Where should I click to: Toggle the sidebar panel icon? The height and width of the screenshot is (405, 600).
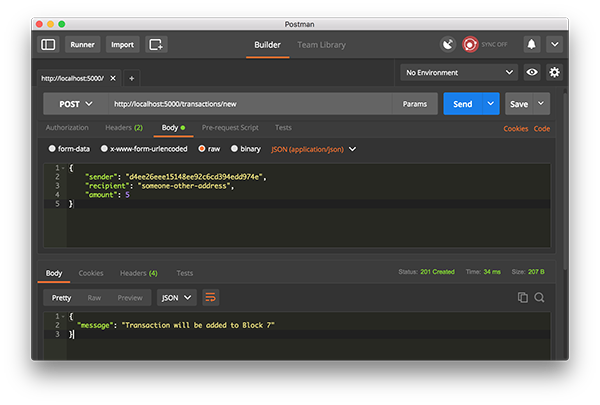(48, 44)
